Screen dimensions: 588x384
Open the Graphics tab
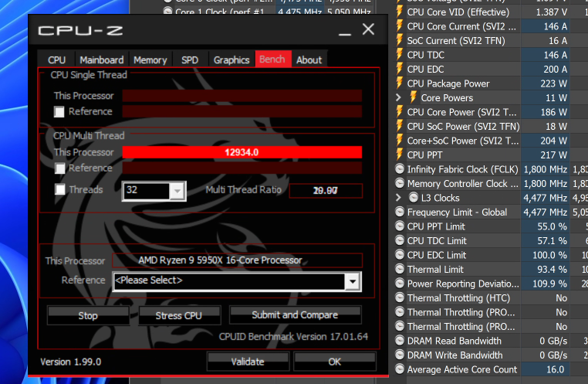(231, 59)
